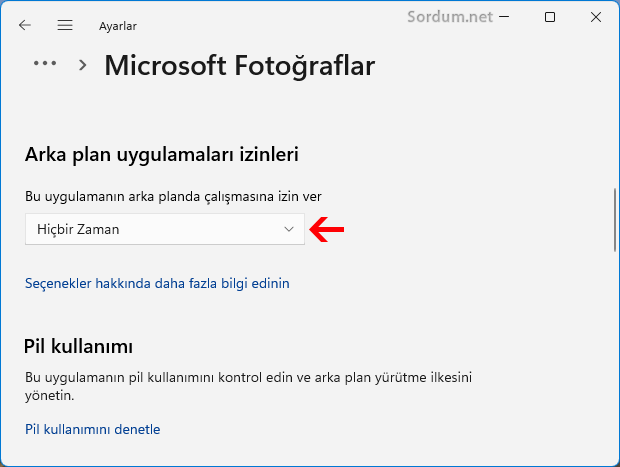
Task: Go back with the arrow icon
Action: (x=25, y=25)
